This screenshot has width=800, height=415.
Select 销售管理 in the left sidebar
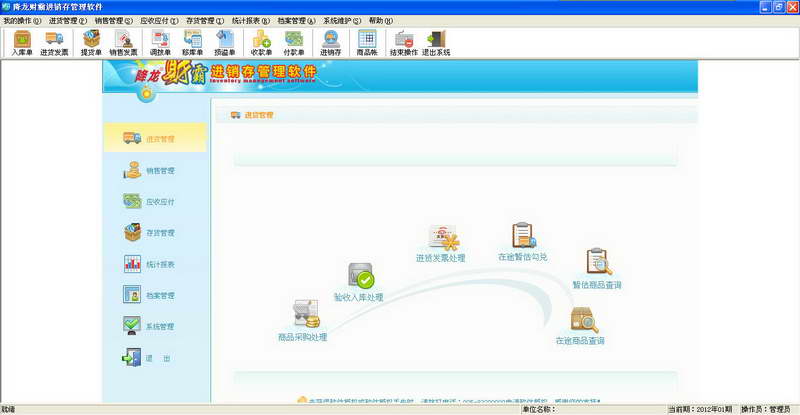coord(155,170)
